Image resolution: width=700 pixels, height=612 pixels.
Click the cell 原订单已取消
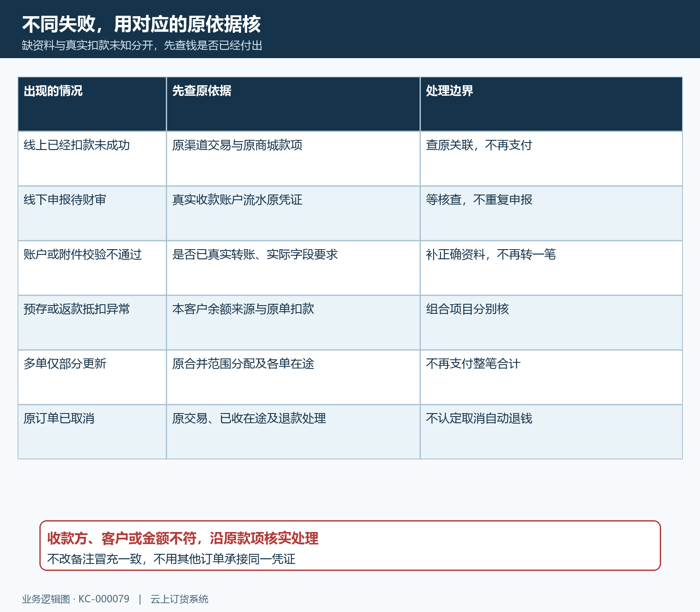[92, 432]
